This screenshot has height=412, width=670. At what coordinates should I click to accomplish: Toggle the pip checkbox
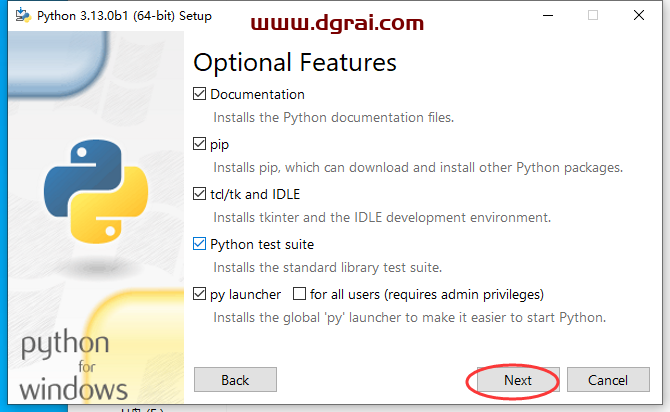pos(199,144)
